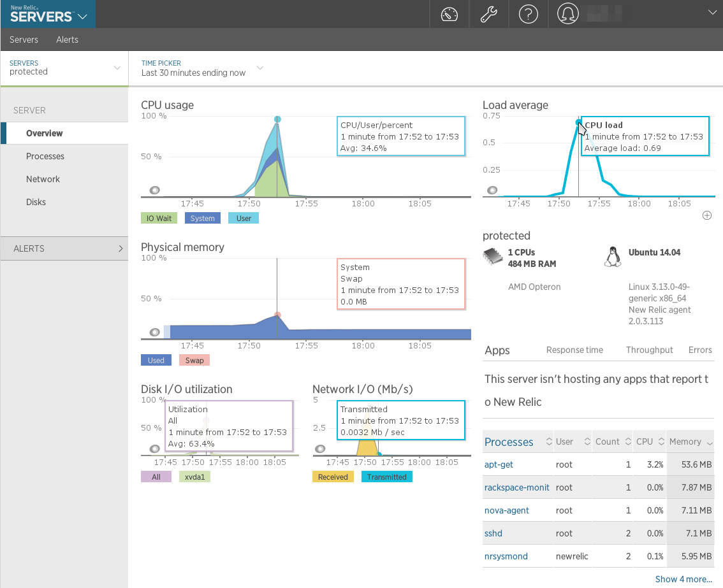Click the Show 4 more link
The height and width of the screenshot is (588, 723).
click(x=683, y=579)
